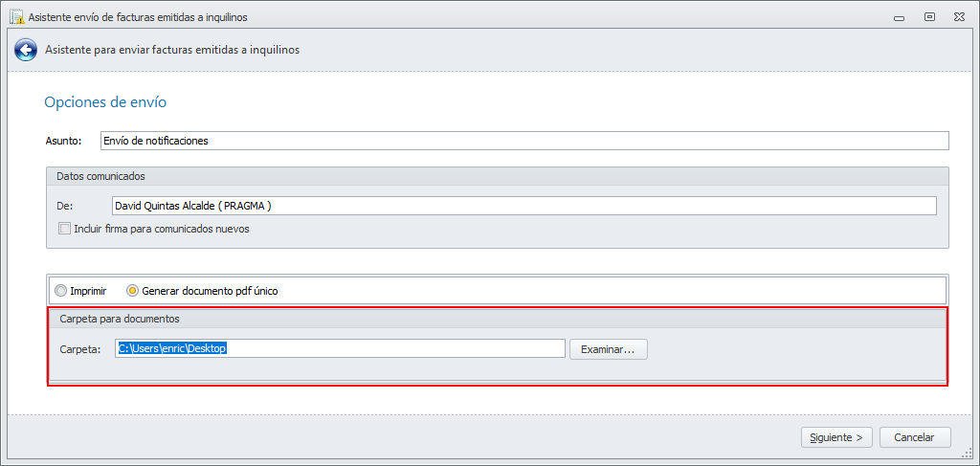Click the window title bar text

[x=134, y=17]
